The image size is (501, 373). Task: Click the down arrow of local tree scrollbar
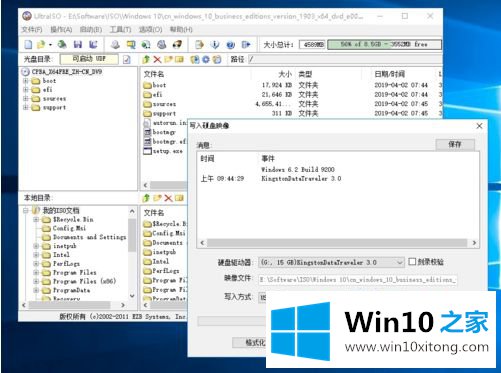coord(132,296)
